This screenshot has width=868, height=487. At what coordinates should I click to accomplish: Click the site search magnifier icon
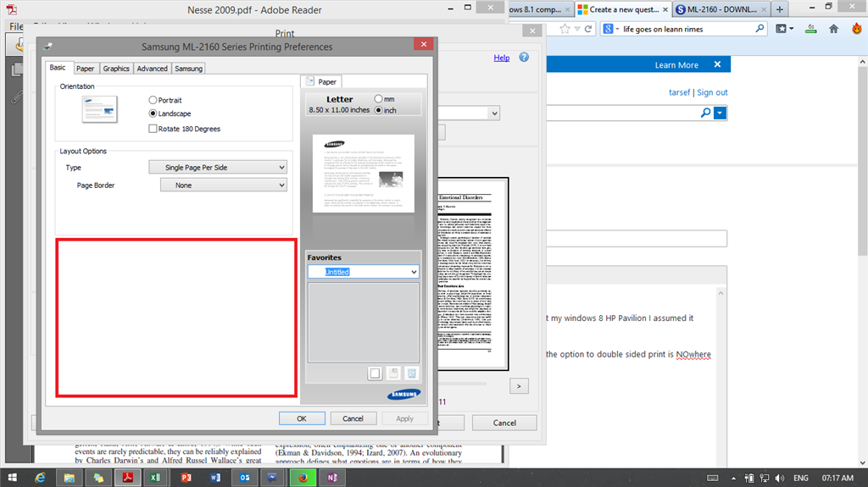706,113
